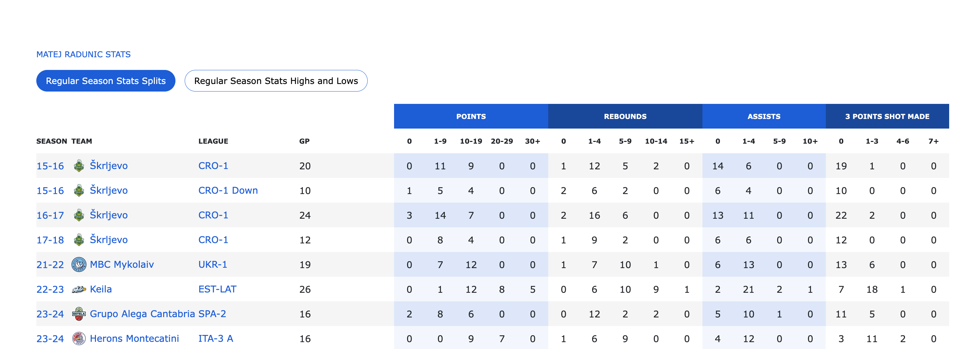The image size is (980, 349).
Task: Click the Keila team name link
Action: point(101,290)
